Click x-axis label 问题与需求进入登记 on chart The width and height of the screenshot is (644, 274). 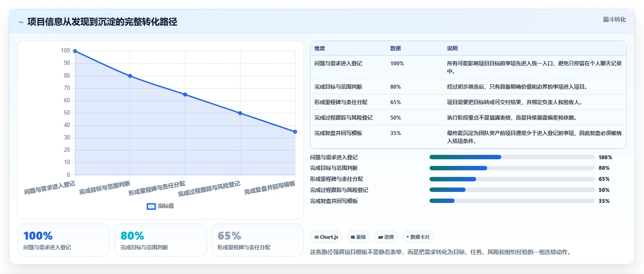pos(50,188)
